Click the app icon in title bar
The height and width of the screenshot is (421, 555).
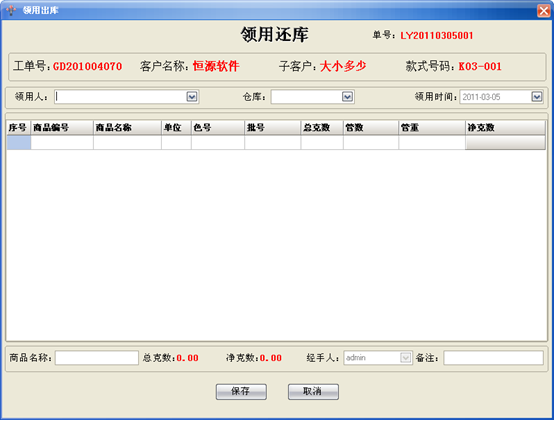(x=11, y=10)
